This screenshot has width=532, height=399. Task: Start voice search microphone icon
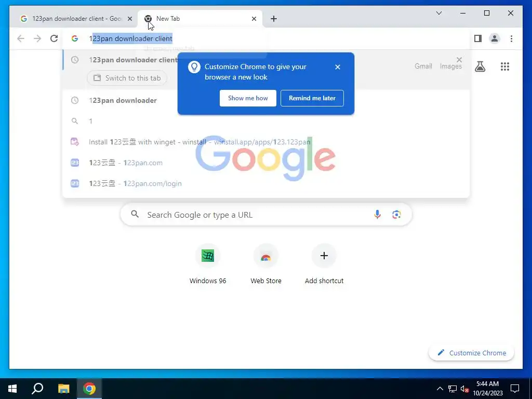377,215
